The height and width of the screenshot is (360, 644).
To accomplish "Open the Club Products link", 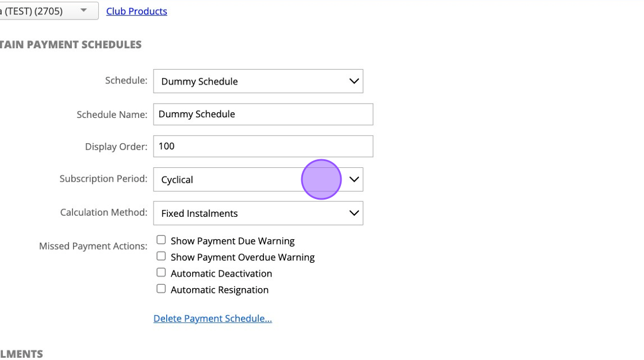I will tap(136, 11).
